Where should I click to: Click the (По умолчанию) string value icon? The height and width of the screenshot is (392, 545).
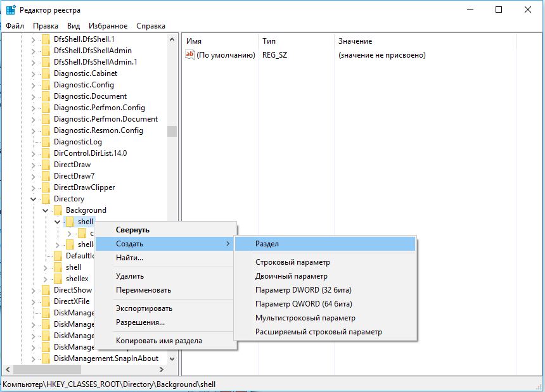coord(189,55)
